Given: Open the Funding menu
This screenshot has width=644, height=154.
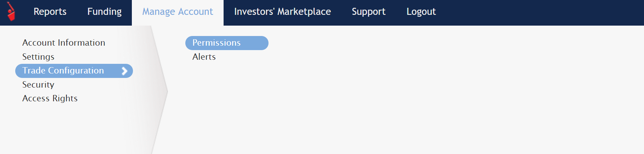Looking at the screenshot, I should 104,12.
